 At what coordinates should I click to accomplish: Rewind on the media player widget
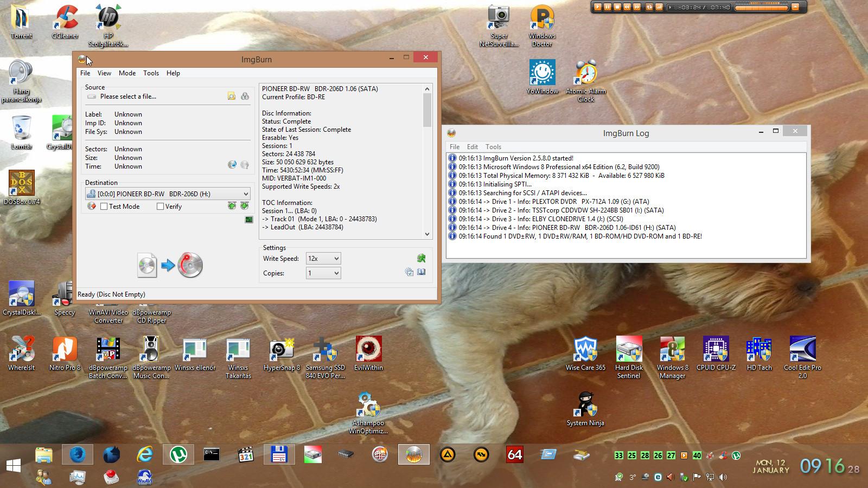(x=627, y=7)
